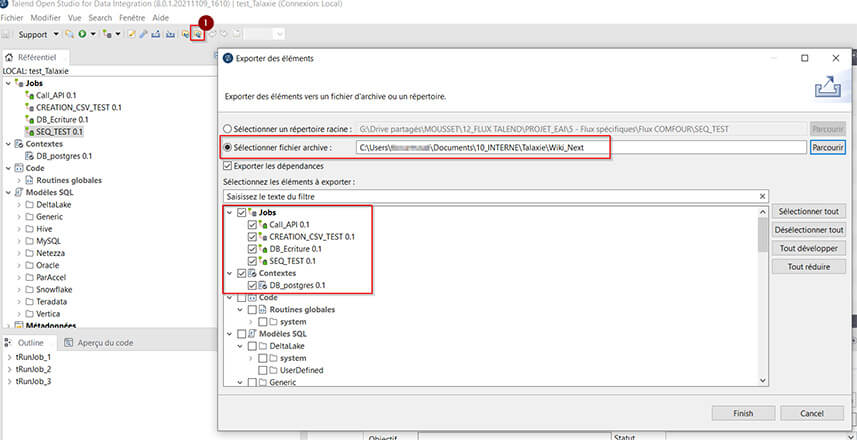
Task: Collapse the Contextes node in the export list
Action: click(230, 273)
